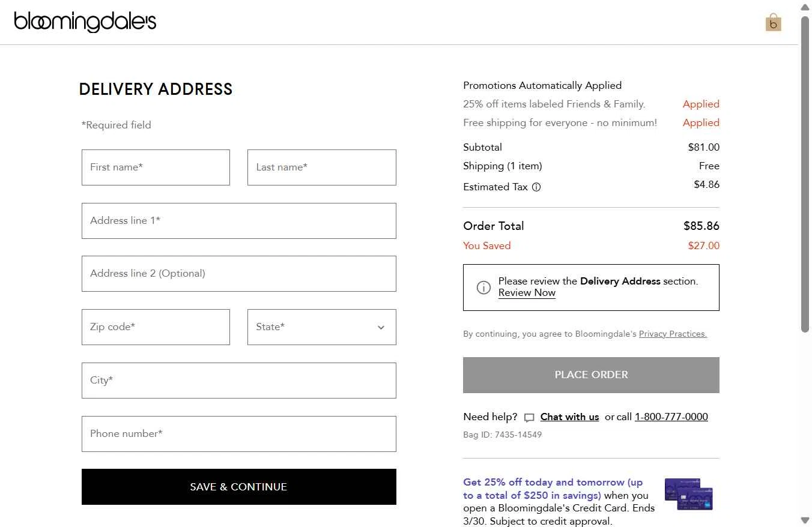Open the Privacy Practices link
The width and height of the screenshot is (812, 527).
[673, 334]
